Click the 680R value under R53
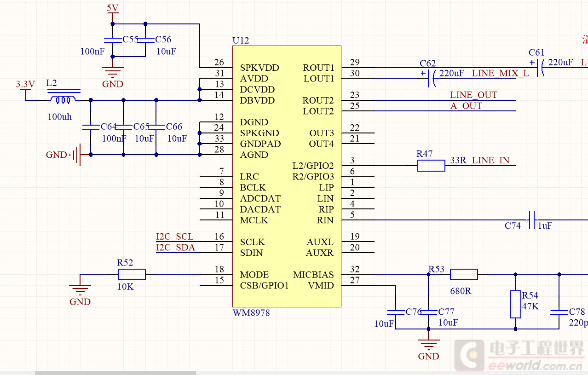The image size is (588, 375). tap(461, 291)
